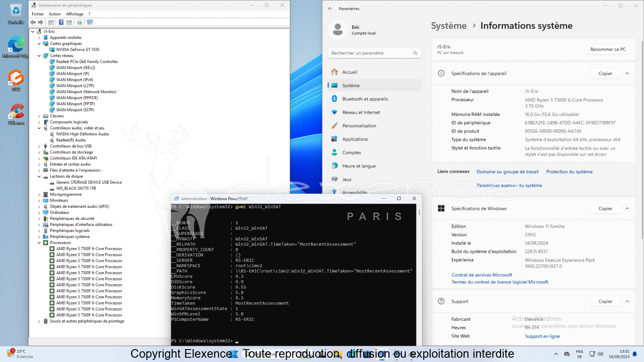Collapse the Spécifications de l'appareil section
This screenshot has height=362, width=644.
[627, 73]
